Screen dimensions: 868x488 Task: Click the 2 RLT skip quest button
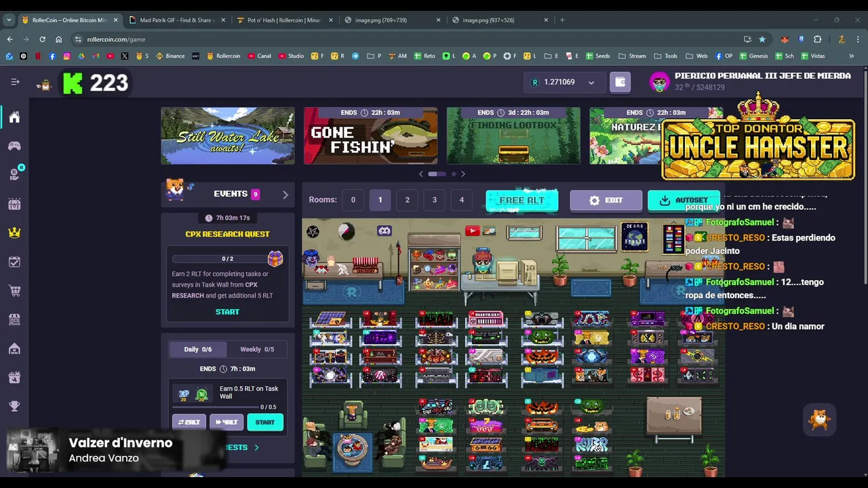point(189,422)
